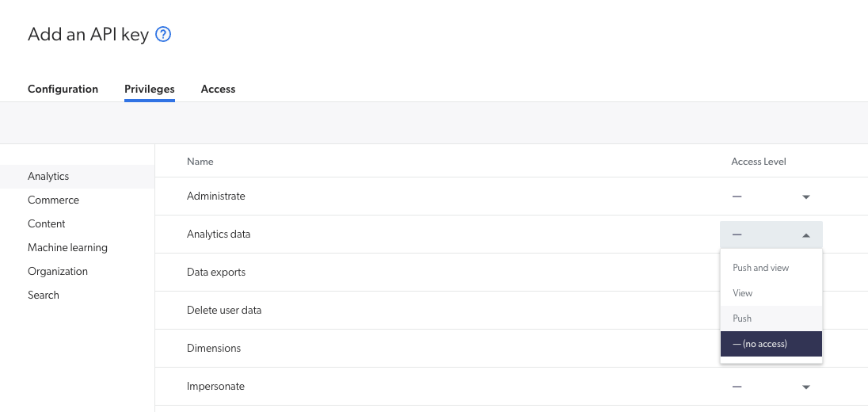The image size is (868, 412).
Task: Choose the 'Push' access option
Action: pos(741,319)
